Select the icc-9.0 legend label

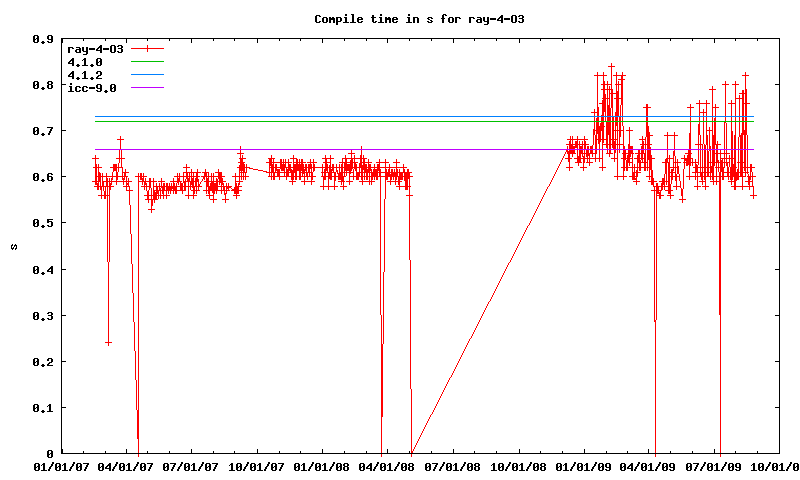pos(92,87)
